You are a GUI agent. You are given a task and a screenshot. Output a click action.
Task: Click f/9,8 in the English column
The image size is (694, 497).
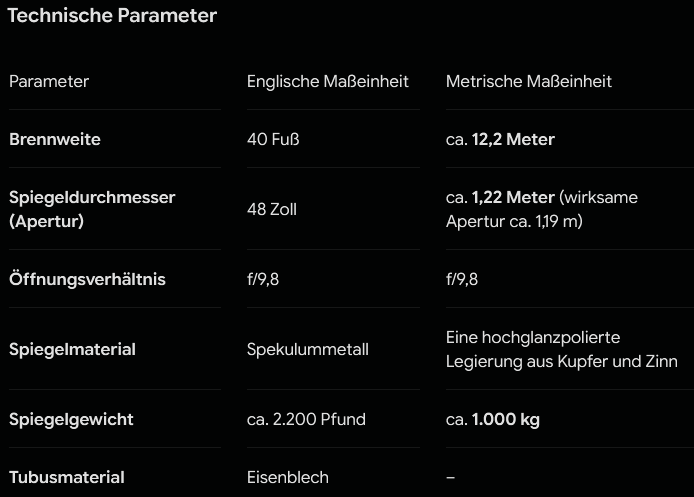click(263, 279)
